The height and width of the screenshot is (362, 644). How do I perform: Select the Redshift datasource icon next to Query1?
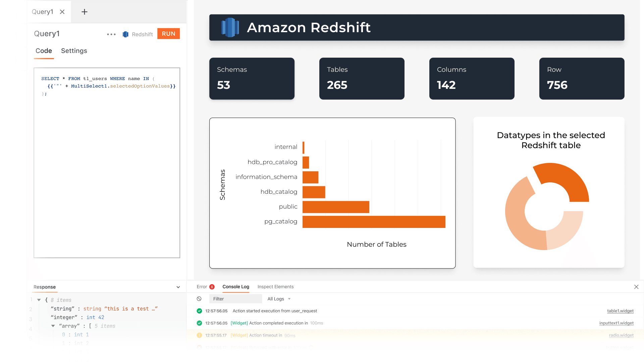click(125, 34)
